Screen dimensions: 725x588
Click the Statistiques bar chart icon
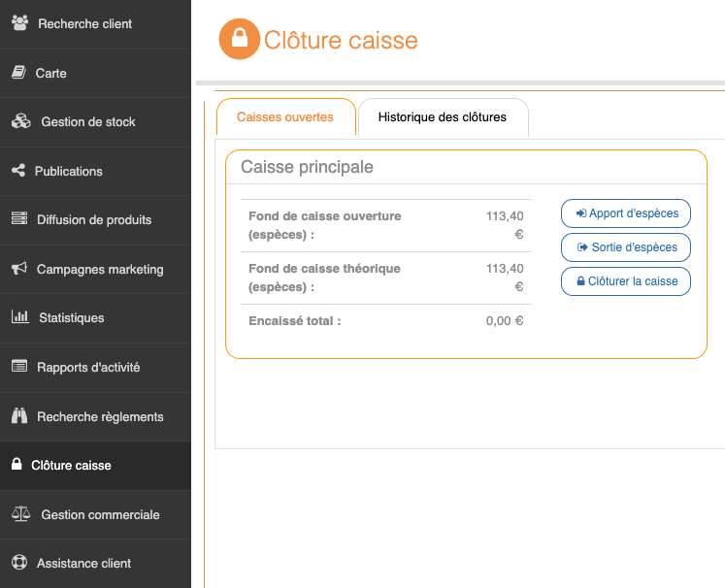pos(19,317)
